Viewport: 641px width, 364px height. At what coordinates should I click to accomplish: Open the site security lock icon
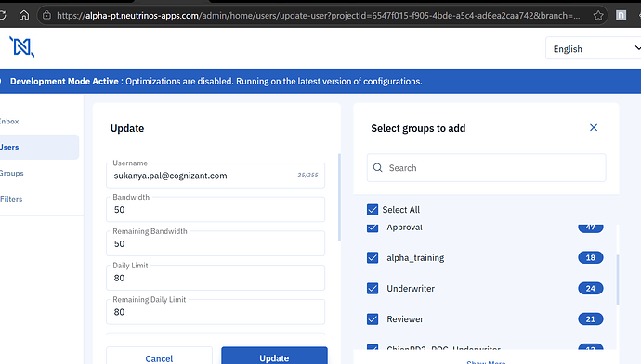[x=47, y=16]
